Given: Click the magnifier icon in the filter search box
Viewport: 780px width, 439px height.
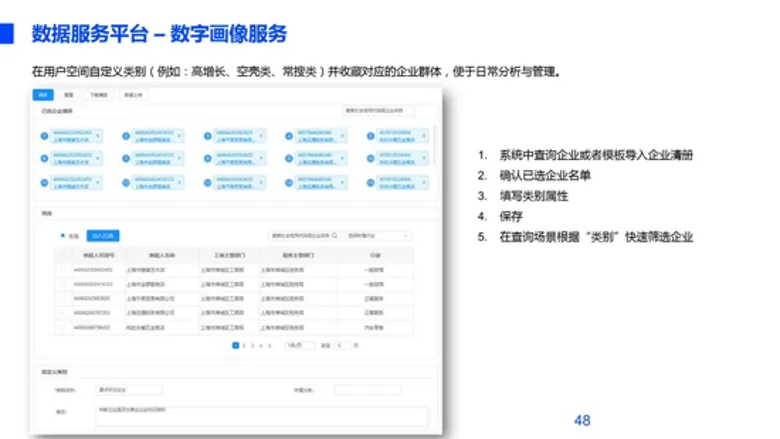Looking at the screenshot, I should 334,236.
